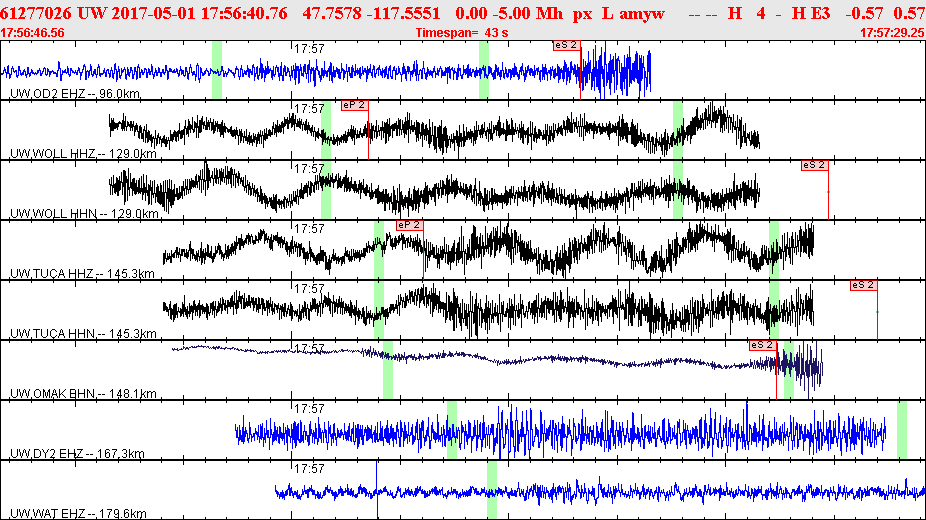
Task: Click the H E3 label in header
Action: point(811,13)
